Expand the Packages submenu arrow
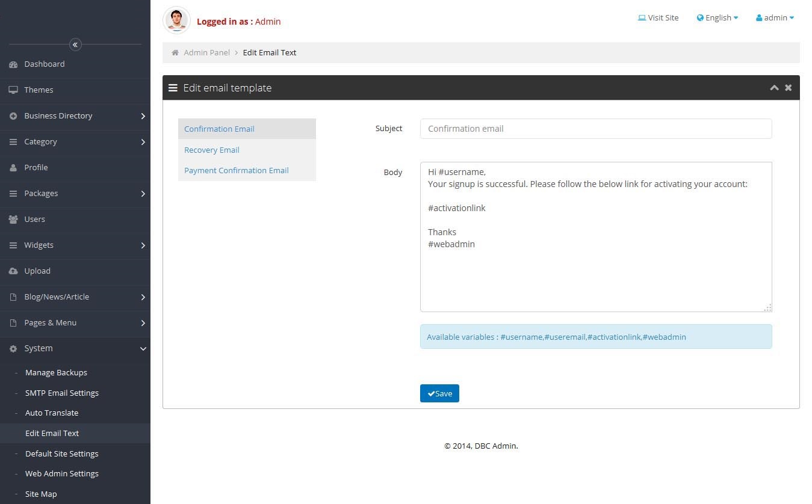This screenshot has height=504, width=812. point(143,194)
